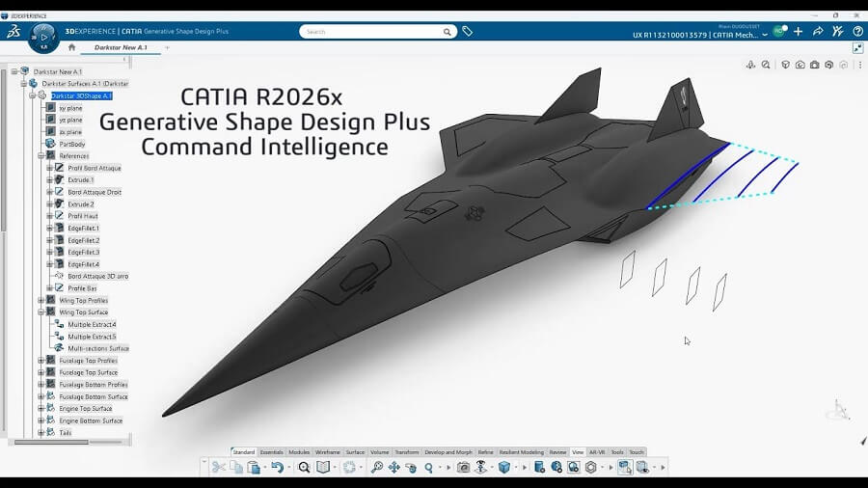Collapse the References node
This screenshot has height=488, width=868.
tap(41, 156)
